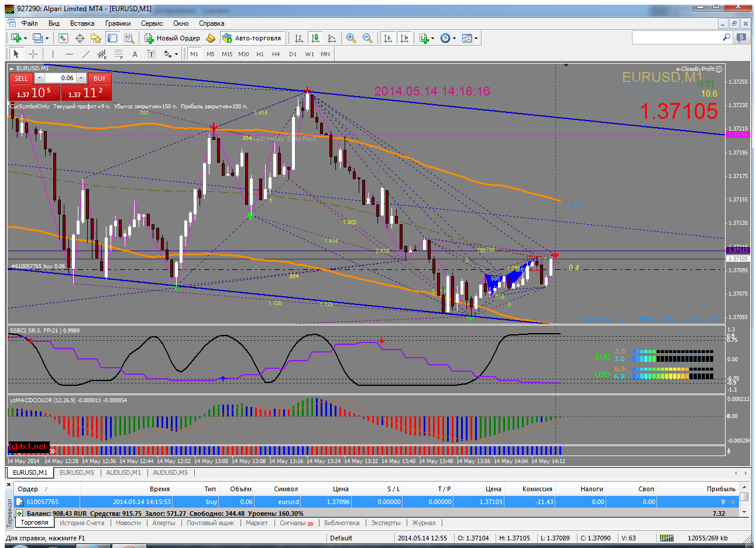Switch chart to Candlesticks icon
This screenshot has width=756, height=548.
[315, 38]
